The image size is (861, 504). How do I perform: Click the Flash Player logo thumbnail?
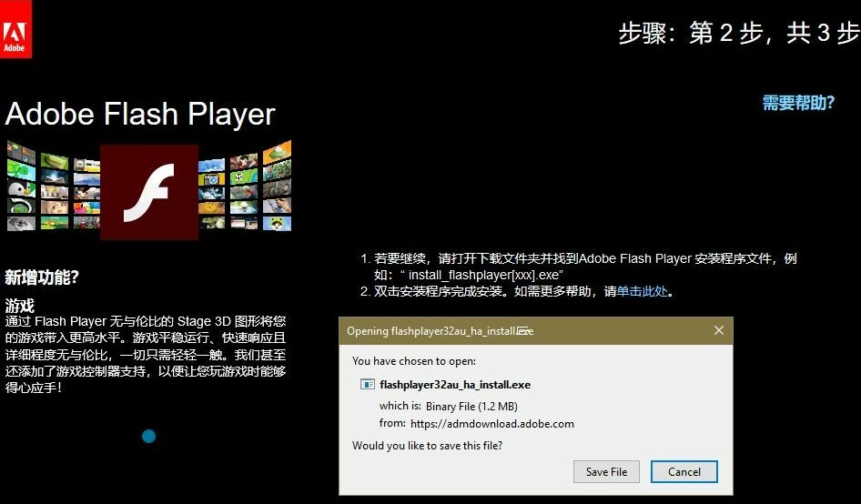coord(148,192)
